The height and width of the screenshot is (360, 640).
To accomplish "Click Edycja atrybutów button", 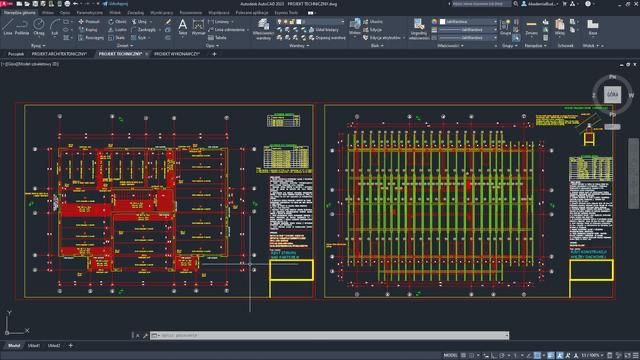I will [383, 38].
